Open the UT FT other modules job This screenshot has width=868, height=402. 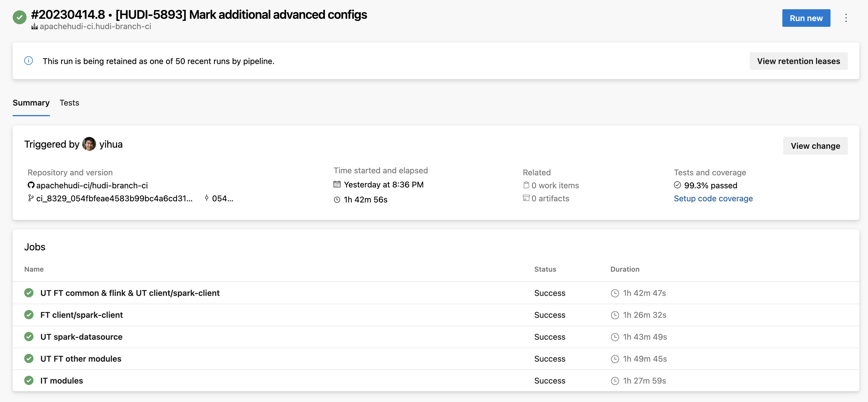coord(81,358)
